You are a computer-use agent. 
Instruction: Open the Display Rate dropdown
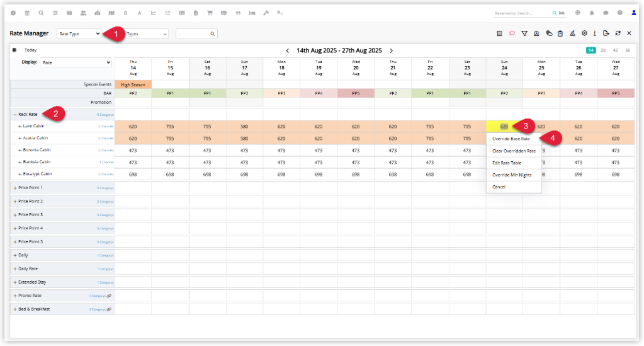76,62
